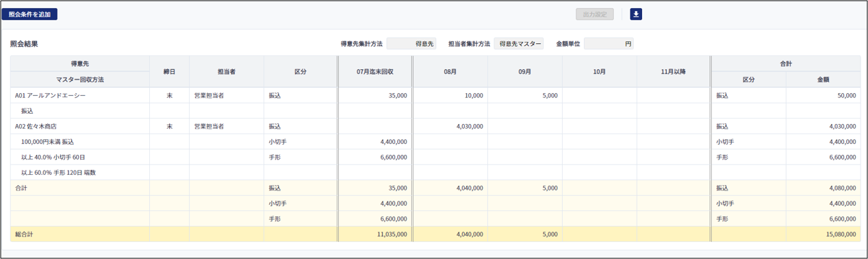
Task: Click the 4,030,000 cell under 08月
Action: point(450,126)
